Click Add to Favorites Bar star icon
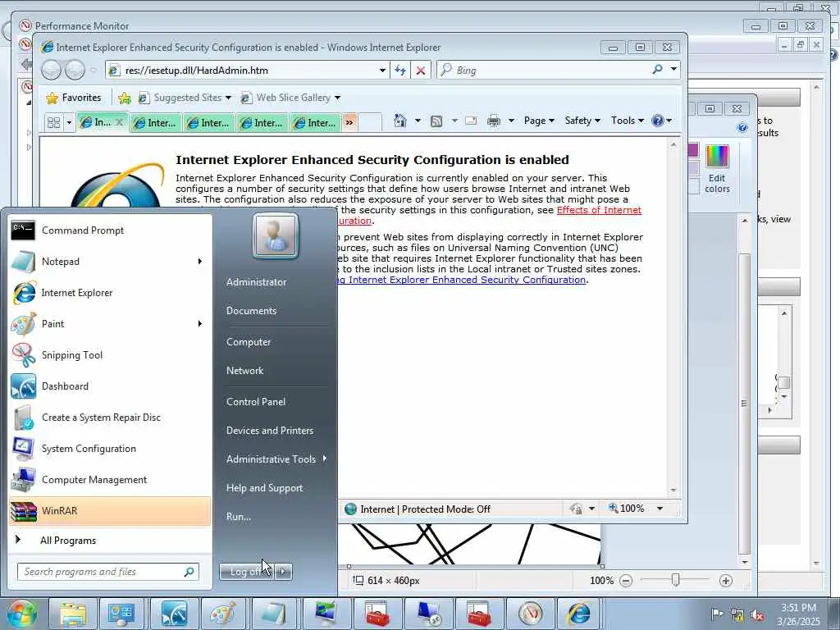This screenshot has height=630, width=840. 125,98
